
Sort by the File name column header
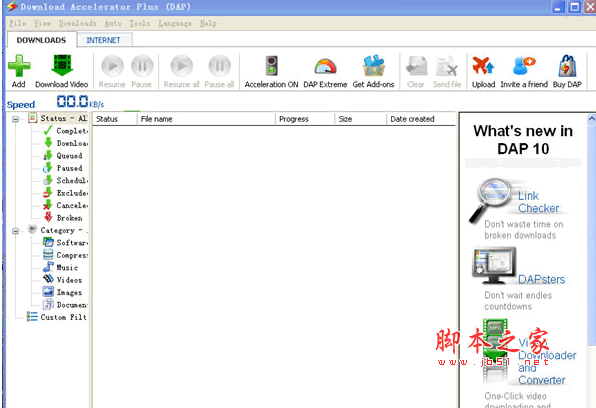point(206,119)
